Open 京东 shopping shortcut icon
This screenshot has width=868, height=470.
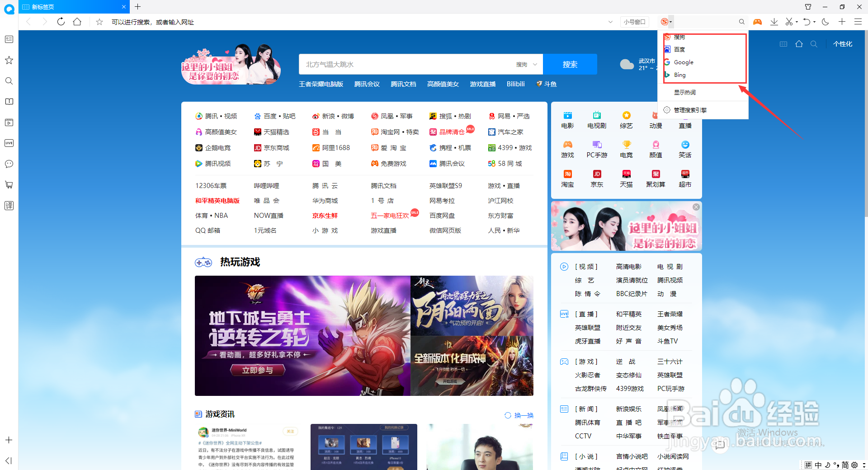597,179
